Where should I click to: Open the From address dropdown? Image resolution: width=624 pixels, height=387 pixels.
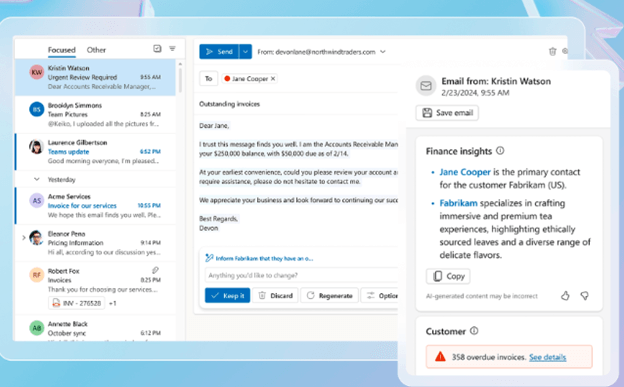pos(383,52)
